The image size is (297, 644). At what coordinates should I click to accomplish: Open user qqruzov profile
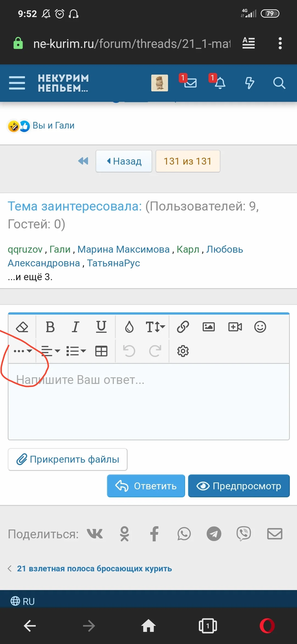click(x=25, y=249)
